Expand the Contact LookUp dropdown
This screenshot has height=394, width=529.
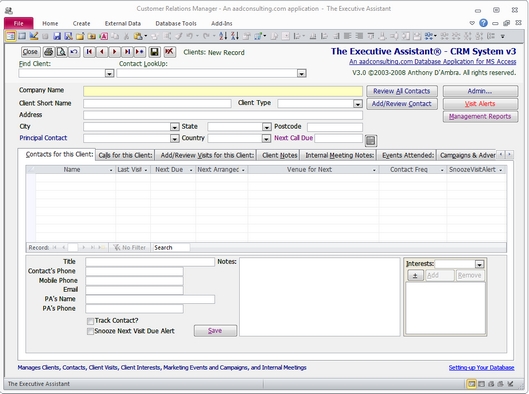click(301, 73)
